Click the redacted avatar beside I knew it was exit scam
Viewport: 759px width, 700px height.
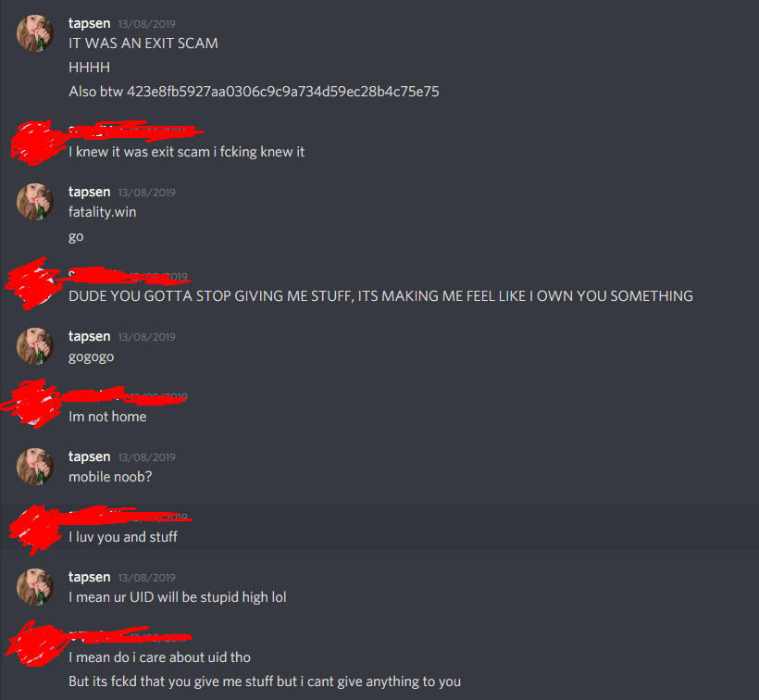pos(35,142)
